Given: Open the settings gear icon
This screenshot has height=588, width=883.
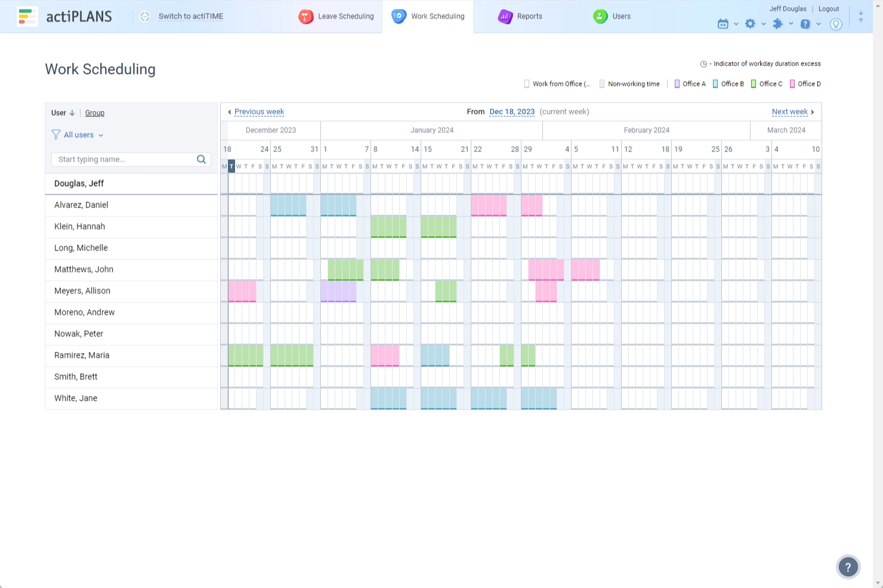Looking at the screenshot, I should [x=750, y=24].
